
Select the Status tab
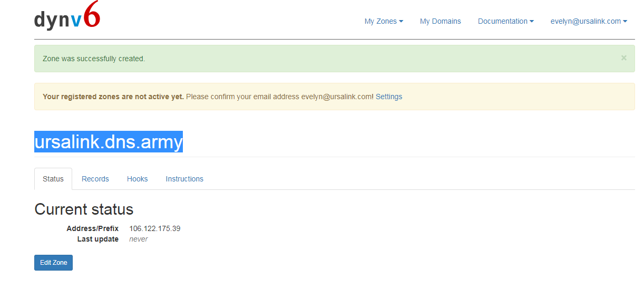[x=53, y=179]
